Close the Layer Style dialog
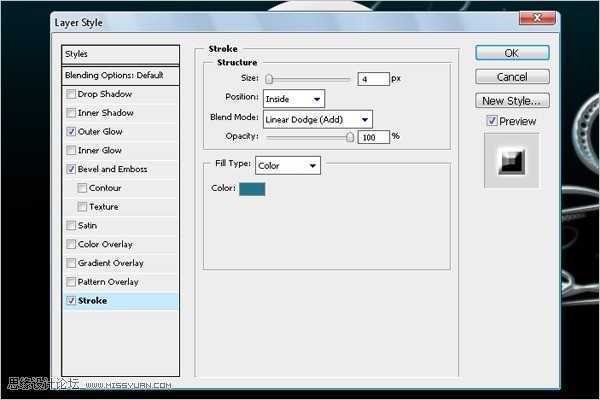The image size is (600, 400). (537, 18)
